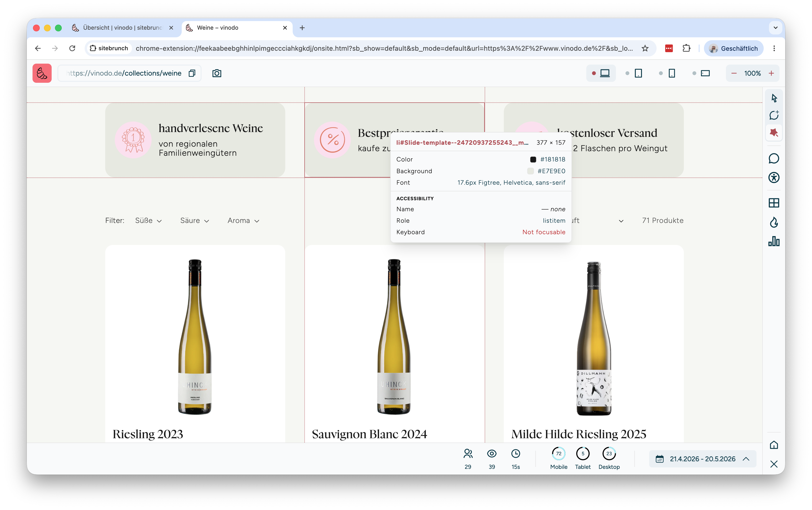The height and width of the screenshot is (510, 812).
Task: Go to the home icon in sidebar
Action: click(774, 445)
